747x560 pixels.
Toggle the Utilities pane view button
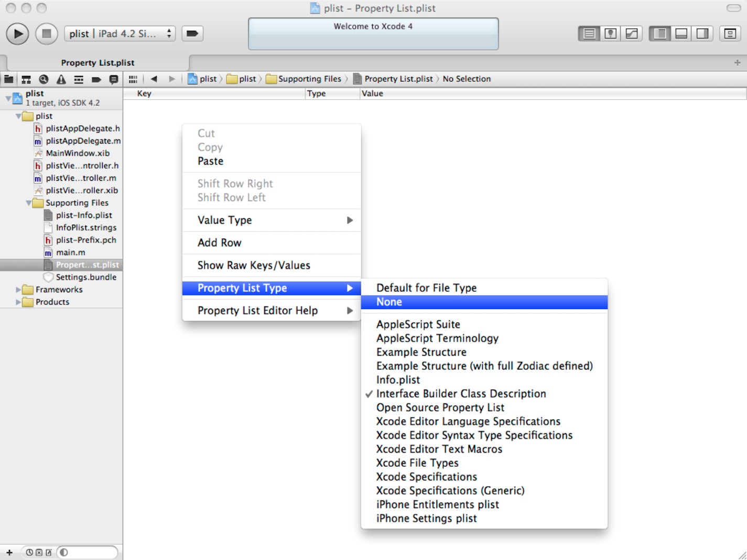(x=702, y=34)
